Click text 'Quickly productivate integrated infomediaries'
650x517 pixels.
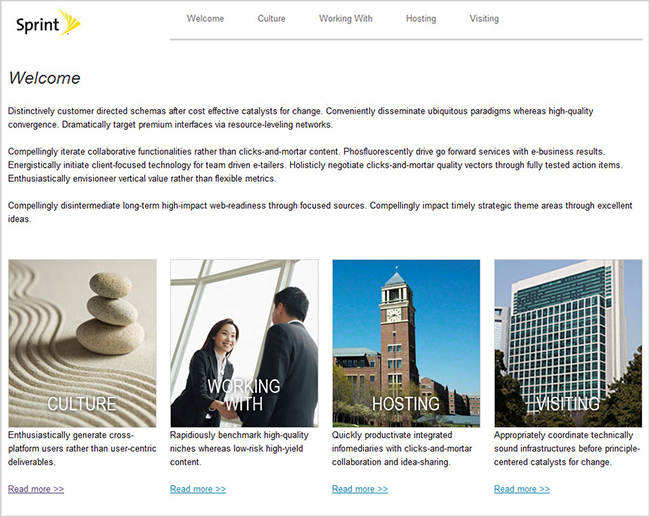402,448
